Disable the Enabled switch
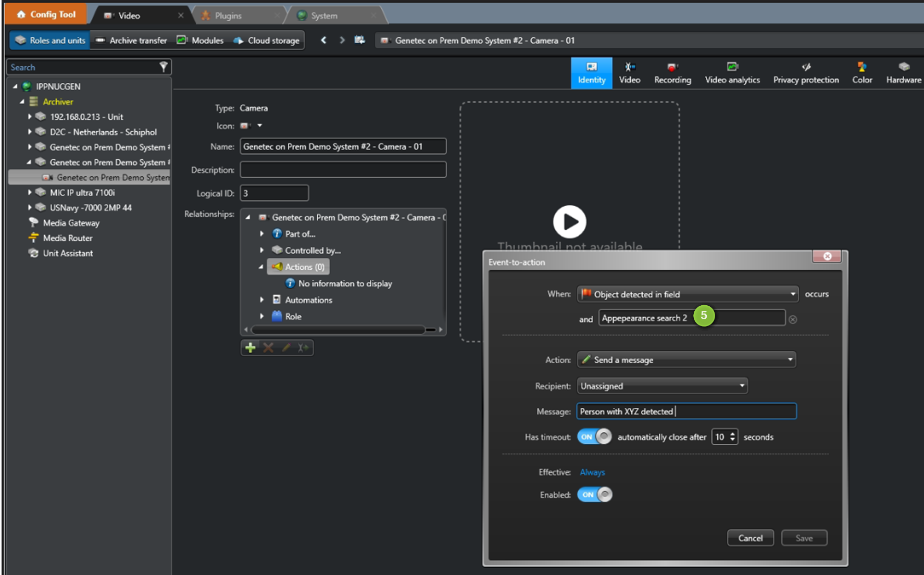Image resolution: width=924 pixels, height=575 pixels. (x=594, y=494)
